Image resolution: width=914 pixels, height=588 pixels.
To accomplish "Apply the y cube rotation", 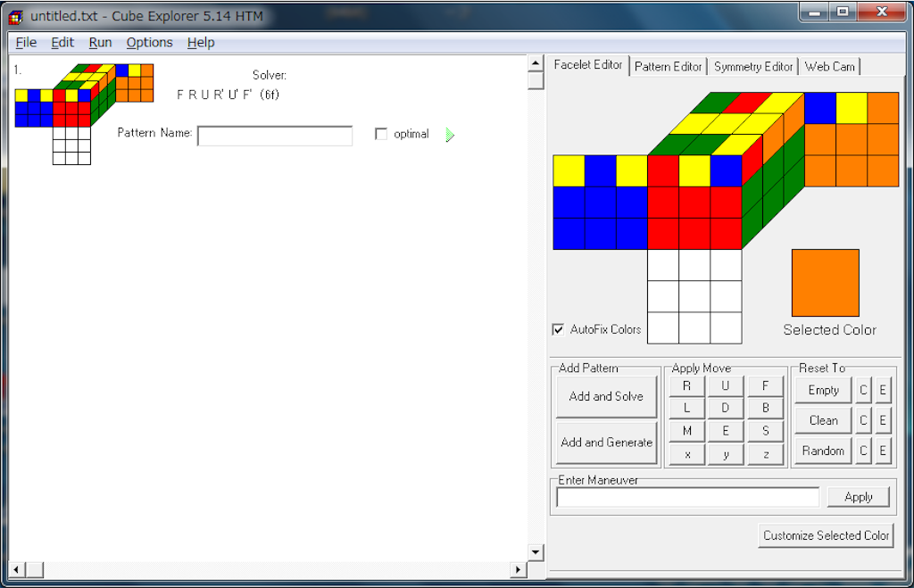I will point(725,454).
